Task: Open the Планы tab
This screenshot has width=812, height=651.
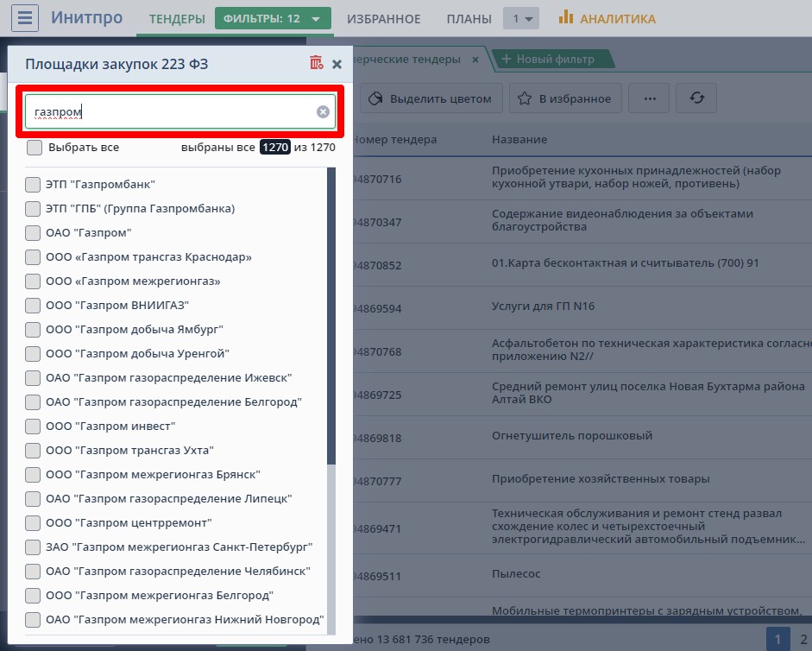Action: pyautogui.click(x=469, y=19)
